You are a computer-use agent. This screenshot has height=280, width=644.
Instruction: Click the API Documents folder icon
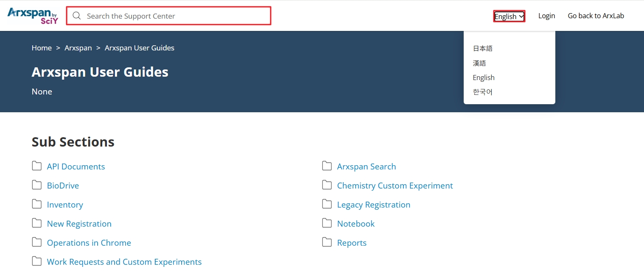pos(37,166)
